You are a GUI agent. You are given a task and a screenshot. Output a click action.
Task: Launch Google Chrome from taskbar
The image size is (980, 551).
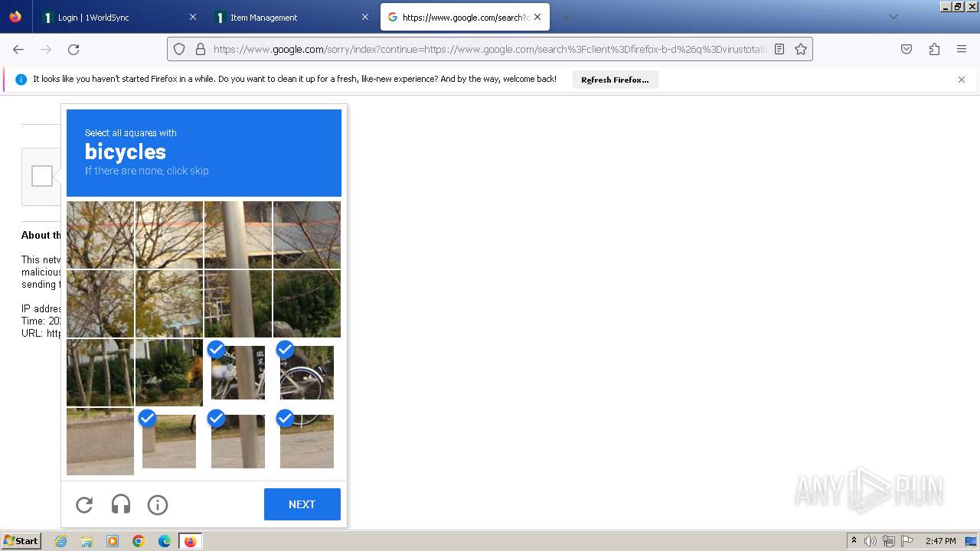click(139, 541)
